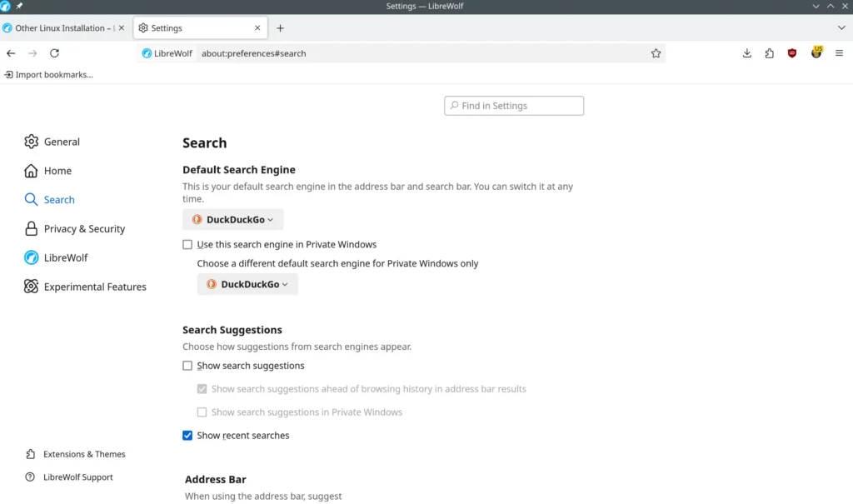The width and height of the screenshot is (853, 504).
Task: Click the US flag account avatar icon
Action: [x=816, y=52]
